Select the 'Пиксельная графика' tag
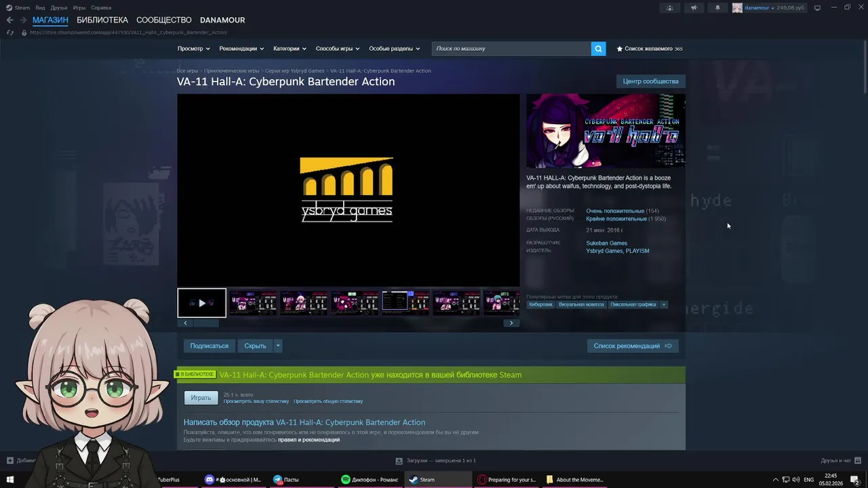This screenshot has height=488, width=868. click(633, 304)
